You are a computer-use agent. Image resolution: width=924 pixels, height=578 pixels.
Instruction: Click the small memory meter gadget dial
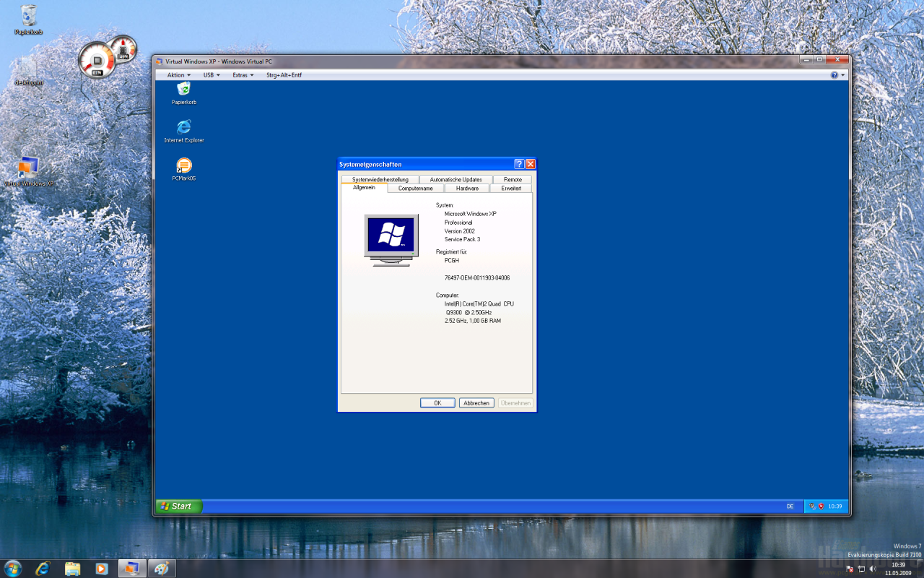click(x=123, y=48)
